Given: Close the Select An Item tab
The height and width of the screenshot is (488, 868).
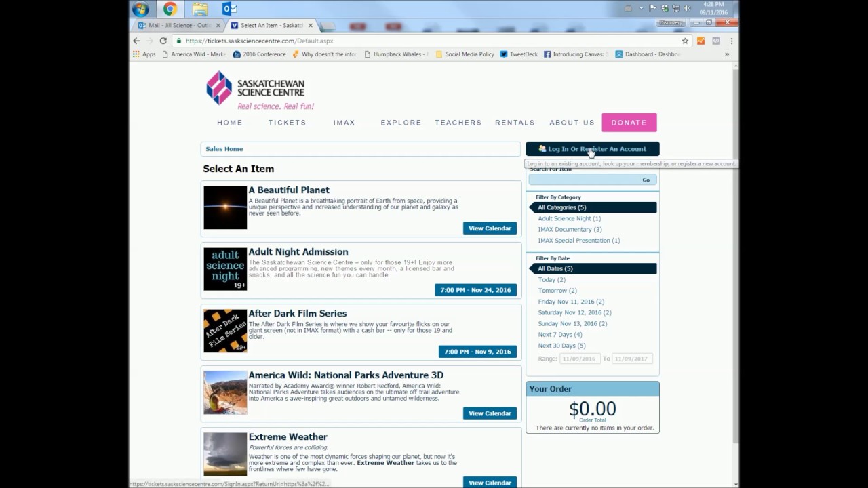Looking at the screenshot, I should click(311, 26).
